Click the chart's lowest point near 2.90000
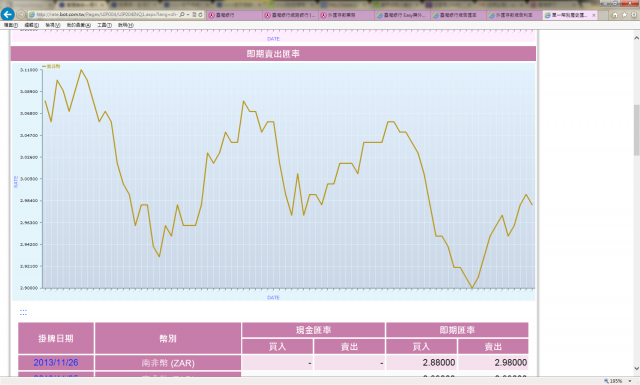 coord(472,287)
